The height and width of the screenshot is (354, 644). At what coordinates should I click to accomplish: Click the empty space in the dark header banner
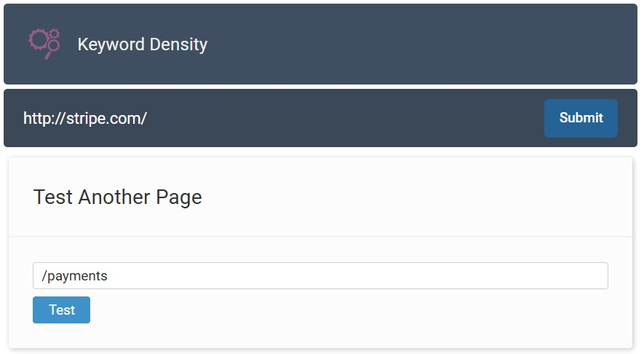tap(419, 44)
